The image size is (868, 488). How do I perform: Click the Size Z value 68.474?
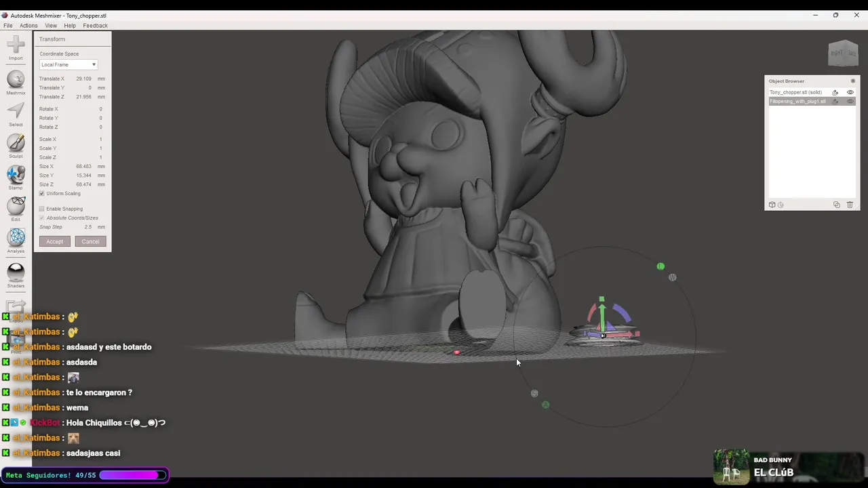[83, 184]
